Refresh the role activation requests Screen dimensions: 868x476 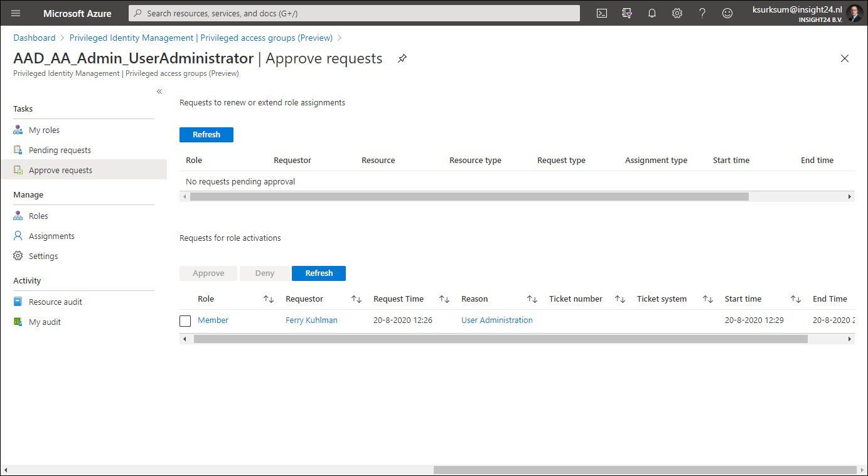[319, 273]
